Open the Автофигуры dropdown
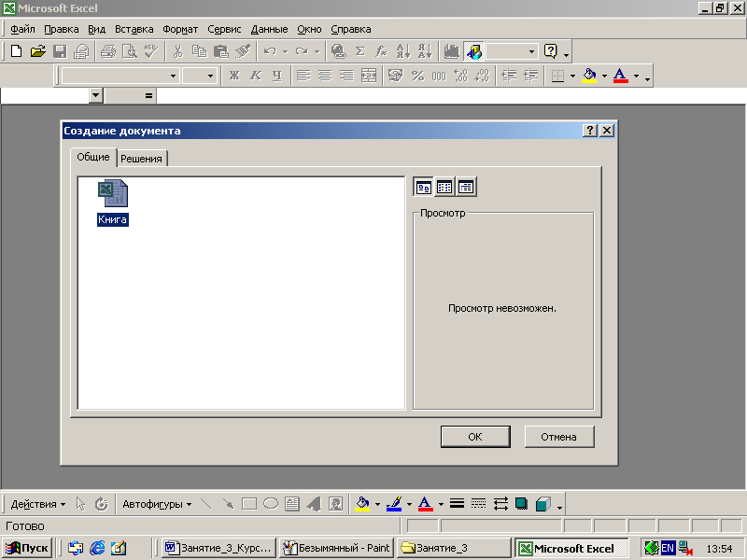Viewport: 747px width, 560px height. click(157, 504)
